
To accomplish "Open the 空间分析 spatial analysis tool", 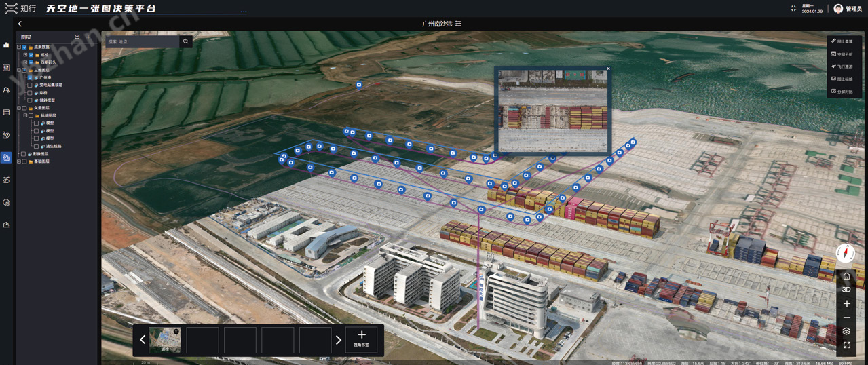I will tap(842, 54).
